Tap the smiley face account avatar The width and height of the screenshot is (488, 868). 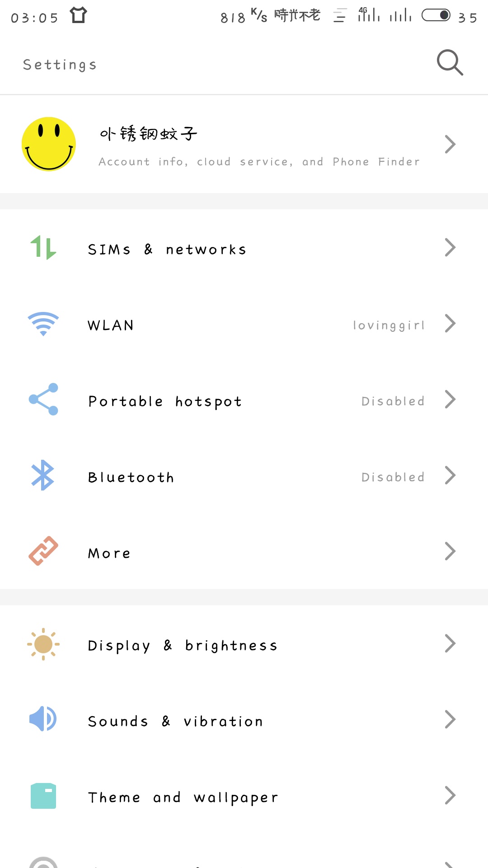49,144
